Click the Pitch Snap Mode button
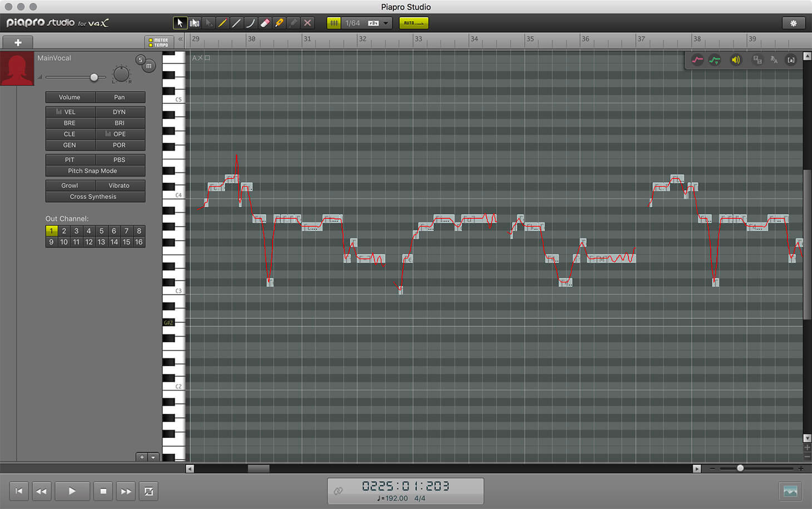The width and height of the screenshot is (812, 509). [x=93, y=171]
